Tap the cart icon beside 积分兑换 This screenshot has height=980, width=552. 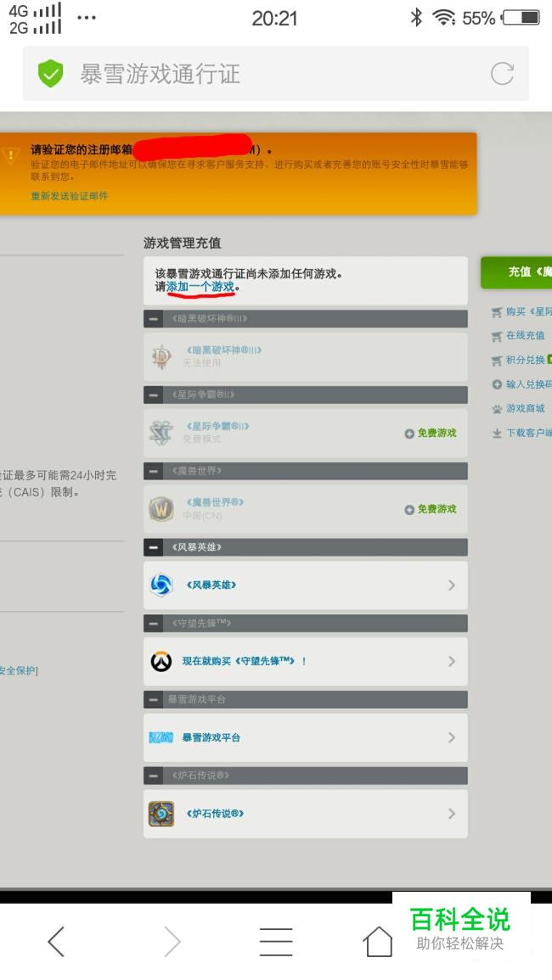(x=497, y=361)
